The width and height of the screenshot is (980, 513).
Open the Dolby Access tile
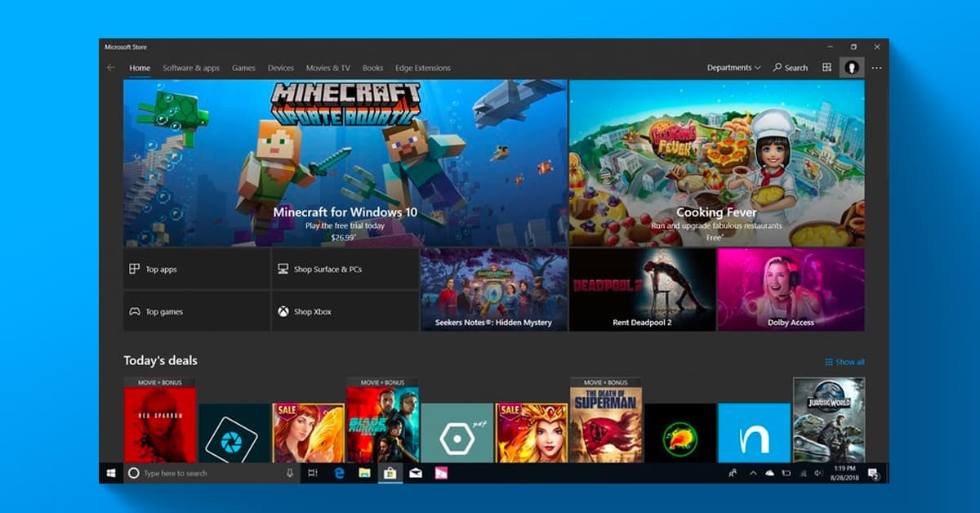pos(791,290)
